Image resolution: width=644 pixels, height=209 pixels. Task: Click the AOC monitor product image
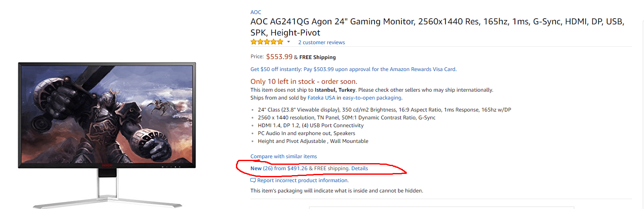(x=107, y=116)
